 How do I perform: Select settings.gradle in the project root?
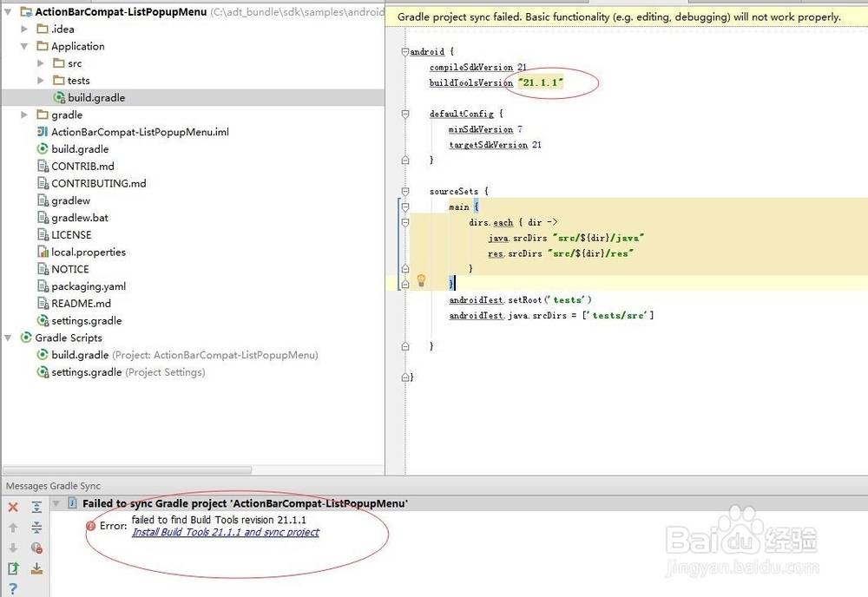(86, 320)
